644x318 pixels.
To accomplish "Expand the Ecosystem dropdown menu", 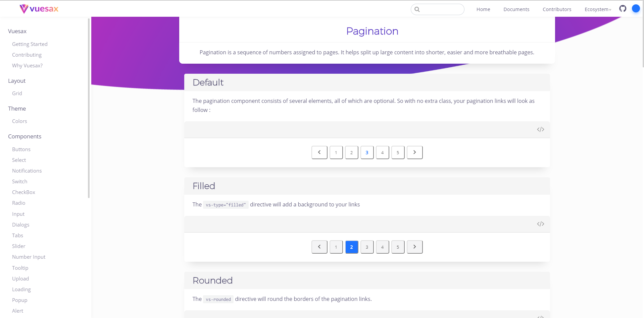I will [x=597, y=9].
